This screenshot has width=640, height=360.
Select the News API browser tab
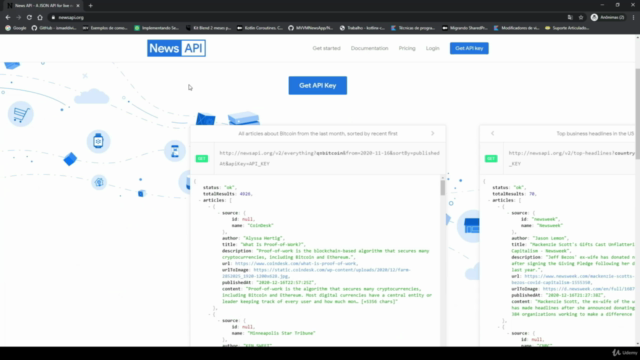point(42,6)
